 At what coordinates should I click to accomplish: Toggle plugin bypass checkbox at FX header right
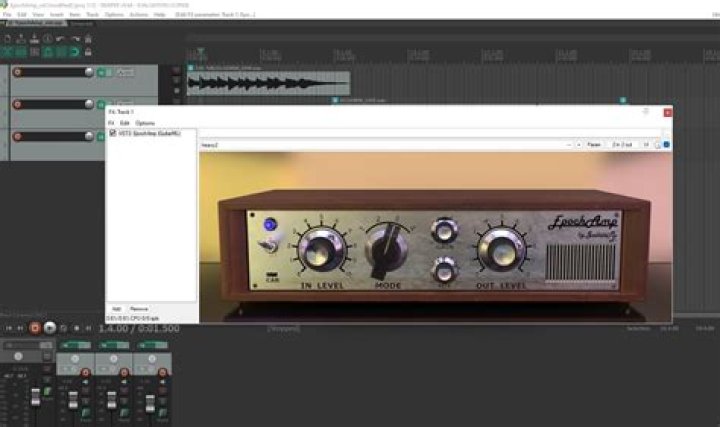[x=666, y=145]
